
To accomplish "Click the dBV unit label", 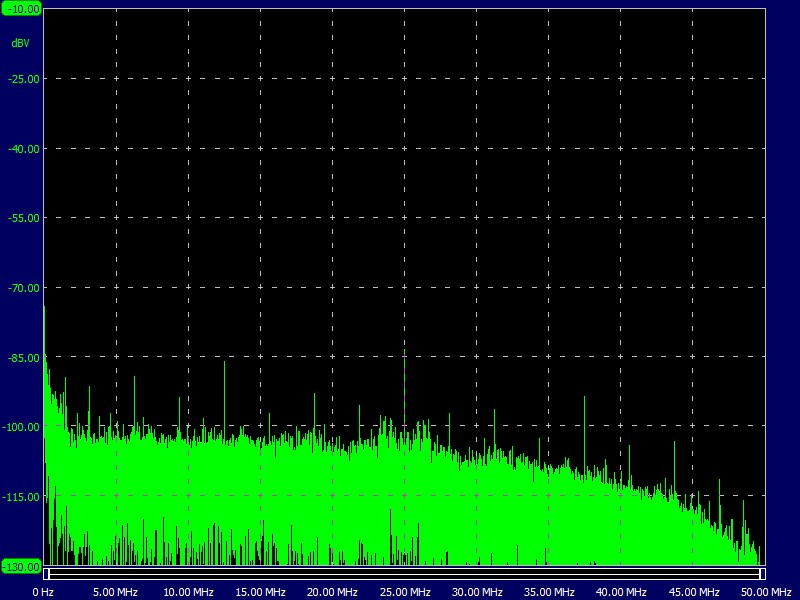I will (x=22, y=43).
